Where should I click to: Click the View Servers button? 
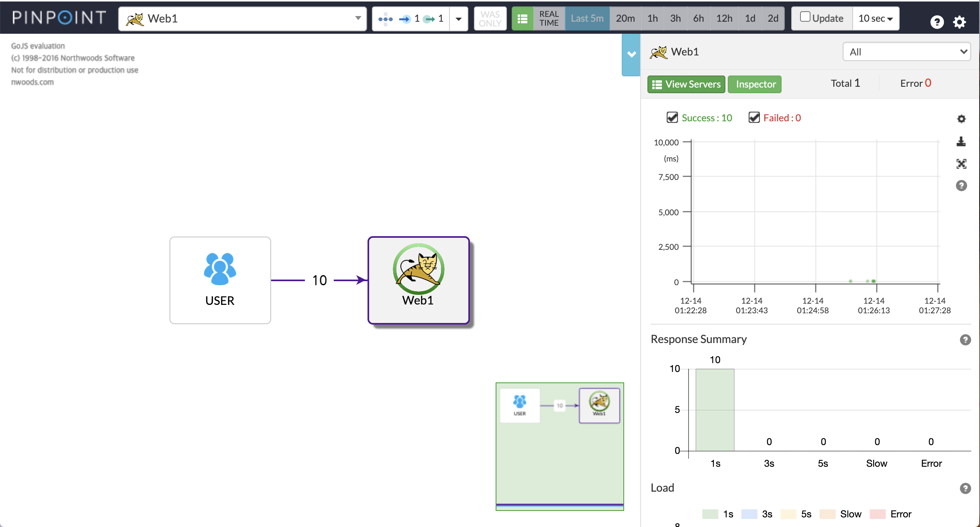point(686,84)
